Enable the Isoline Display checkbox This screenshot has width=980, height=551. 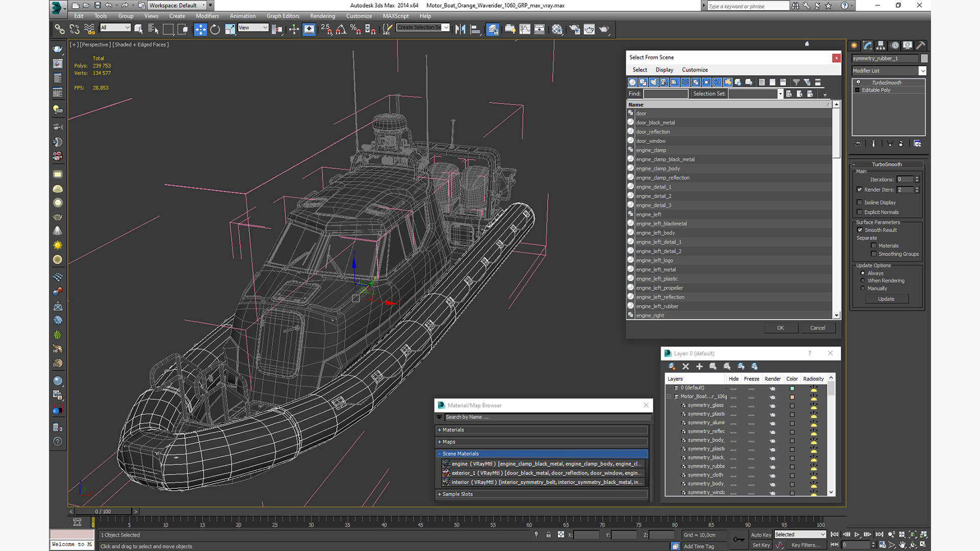point(860,203)
